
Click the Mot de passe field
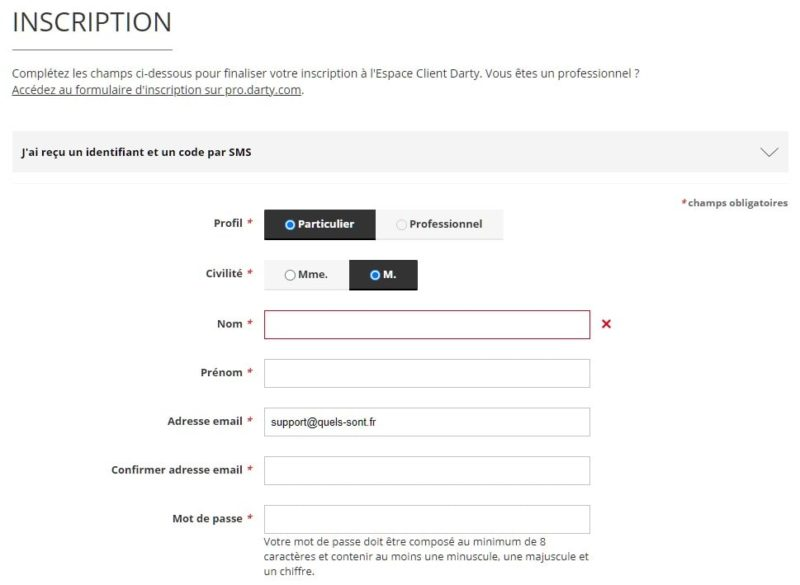click(427, 519)
